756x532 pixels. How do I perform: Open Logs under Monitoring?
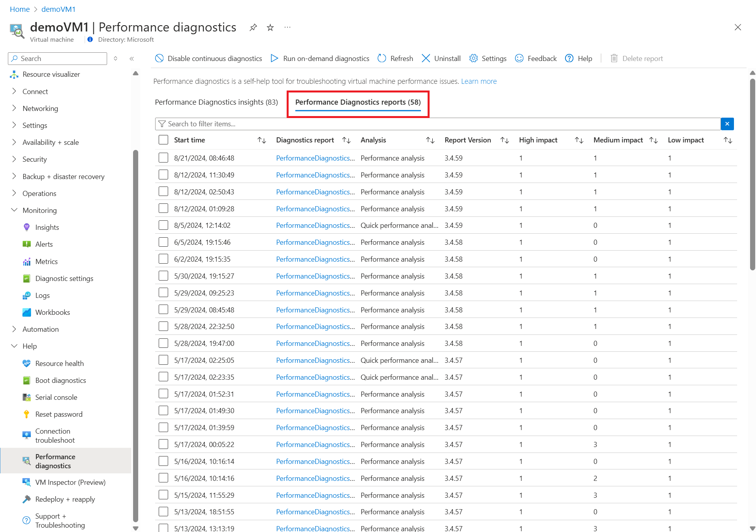click(x=42, y=296)
